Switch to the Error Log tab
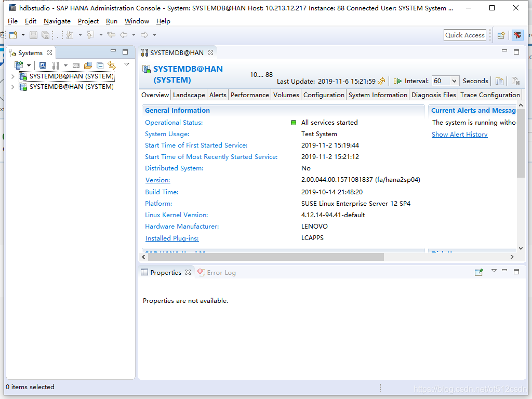This screenshot has width=532, height=399. [217, 272]
